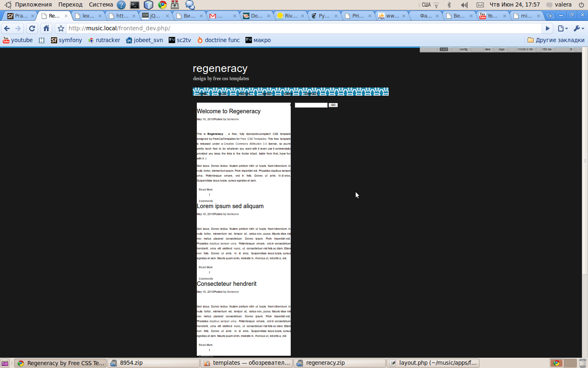Open the США keyboard layout indicator
Viewport: 588px width, 368px height.
click(x=426, y=4)
